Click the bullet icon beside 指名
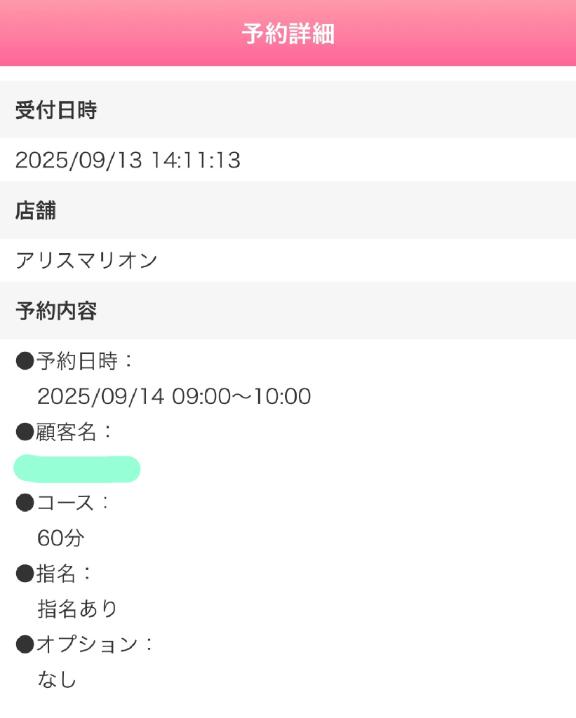The height and width of the screenshot is (718, 576). coord(25,573)
